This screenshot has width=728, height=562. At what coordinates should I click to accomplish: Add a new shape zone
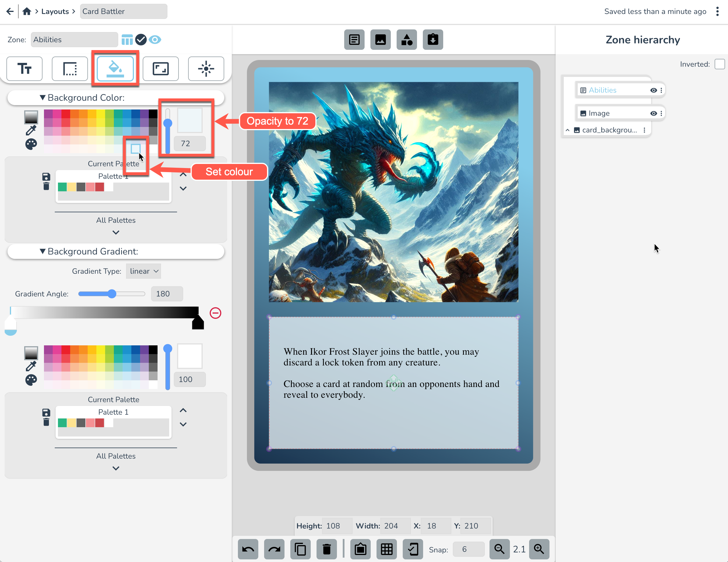(406, 40)
